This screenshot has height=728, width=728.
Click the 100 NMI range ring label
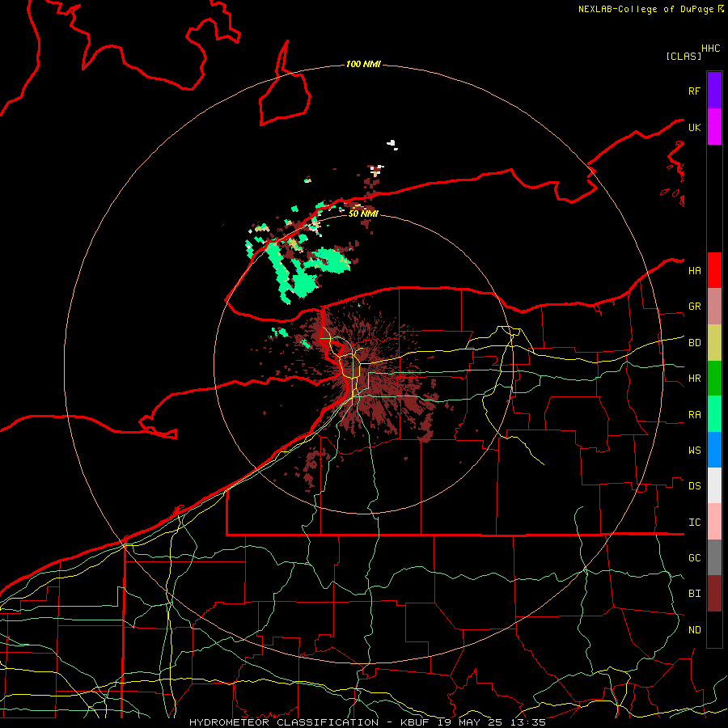tap(363, 64)
